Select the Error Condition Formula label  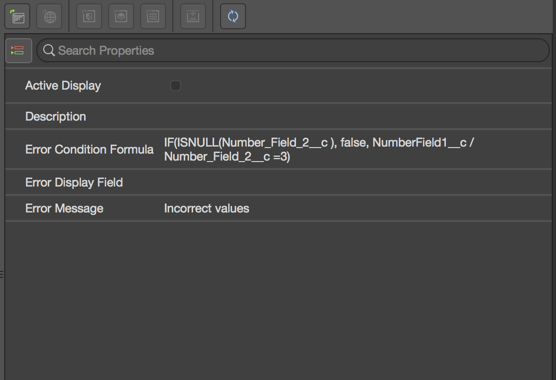coord(89,149)
